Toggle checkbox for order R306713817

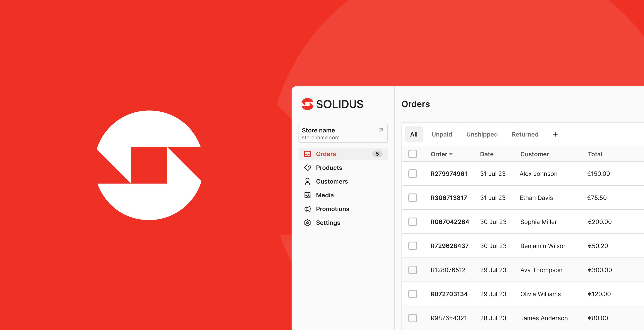pyautogui.click(x=413, y=197)
